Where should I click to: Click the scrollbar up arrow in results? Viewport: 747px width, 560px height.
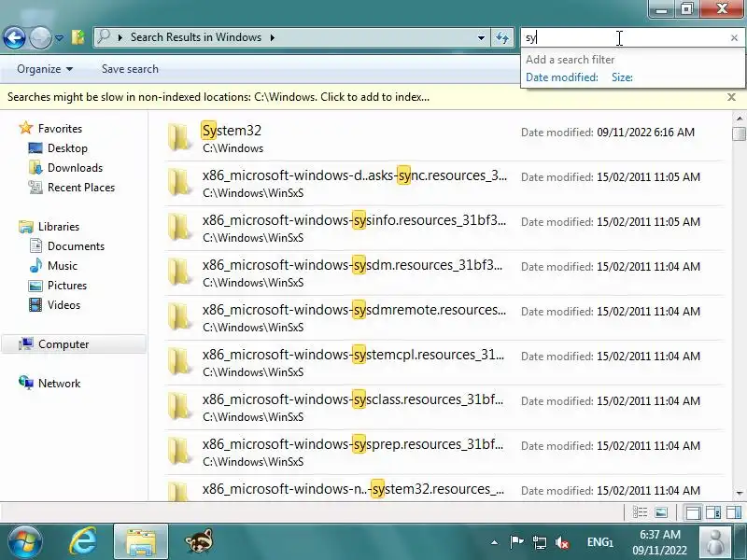pos(740,118)
